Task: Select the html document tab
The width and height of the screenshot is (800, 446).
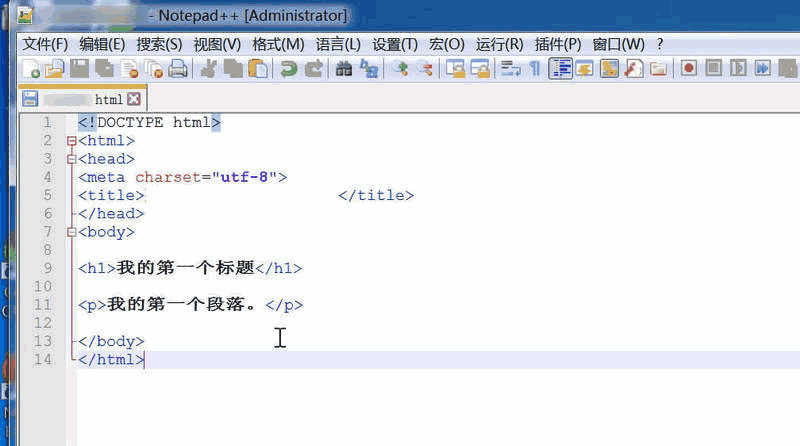Action: coord(83,99)
